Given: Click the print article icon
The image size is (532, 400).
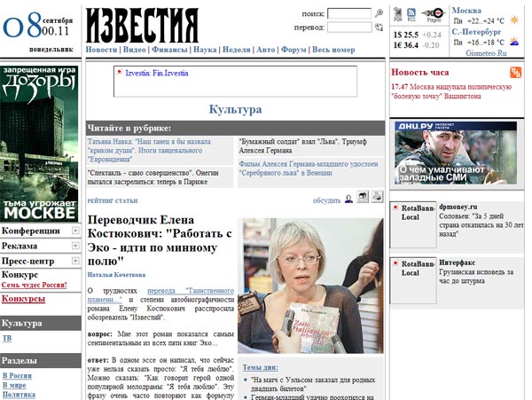Looking at the screenshot, I should tap(377, 196).
